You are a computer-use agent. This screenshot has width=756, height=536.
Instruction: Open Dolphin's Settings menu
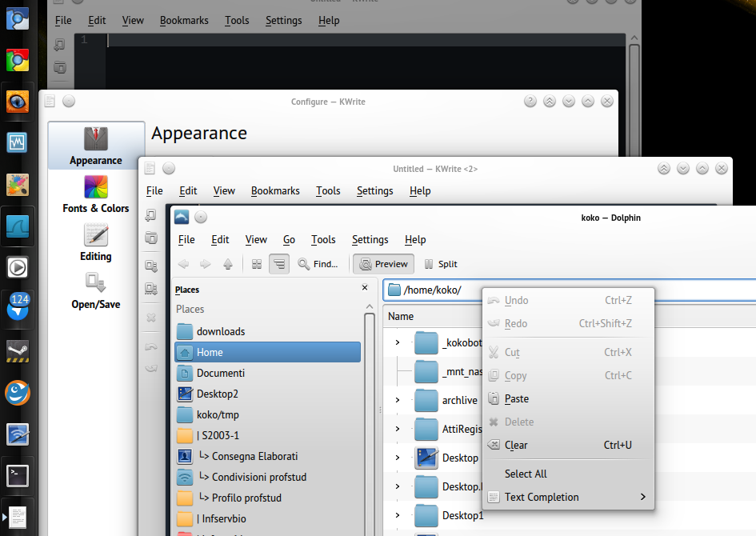(370, 239)
